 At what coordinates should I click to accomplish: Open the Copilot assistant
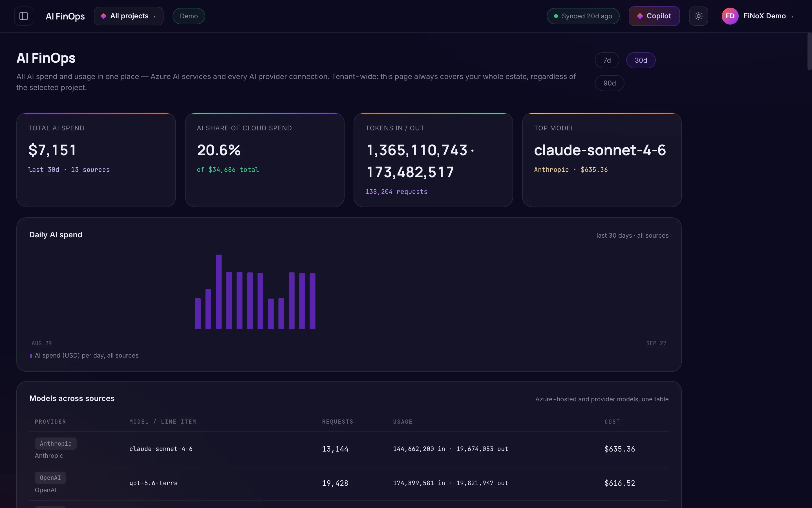654,16
